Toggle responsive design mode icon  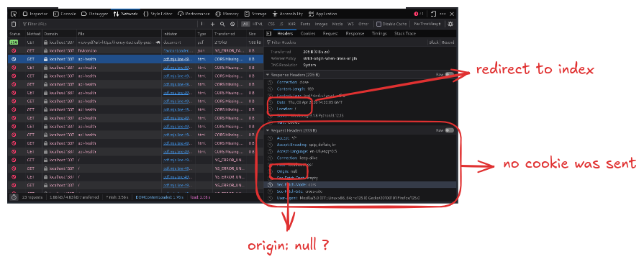point(434,14)
